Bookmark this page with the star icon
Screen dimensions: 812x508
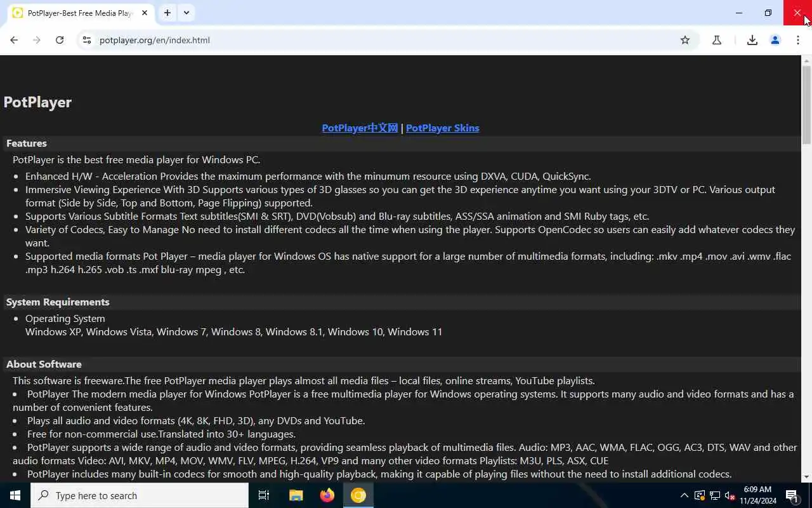[x=685, y=40]
